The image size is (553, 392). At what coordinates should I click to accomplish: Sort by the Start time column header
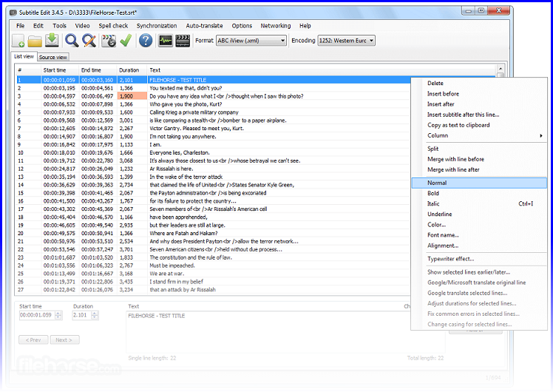(61, 70)
